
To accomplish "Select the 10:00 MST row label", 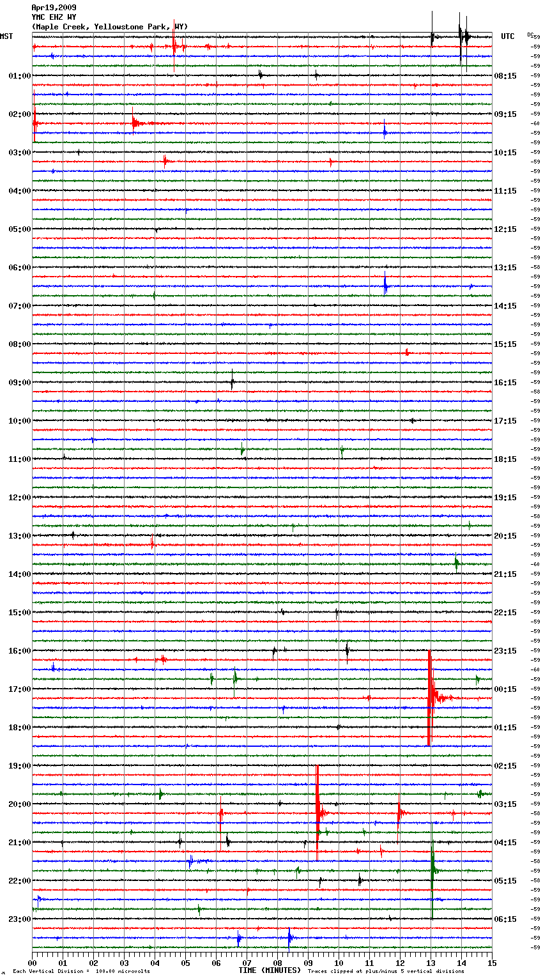I will (20, 421).
